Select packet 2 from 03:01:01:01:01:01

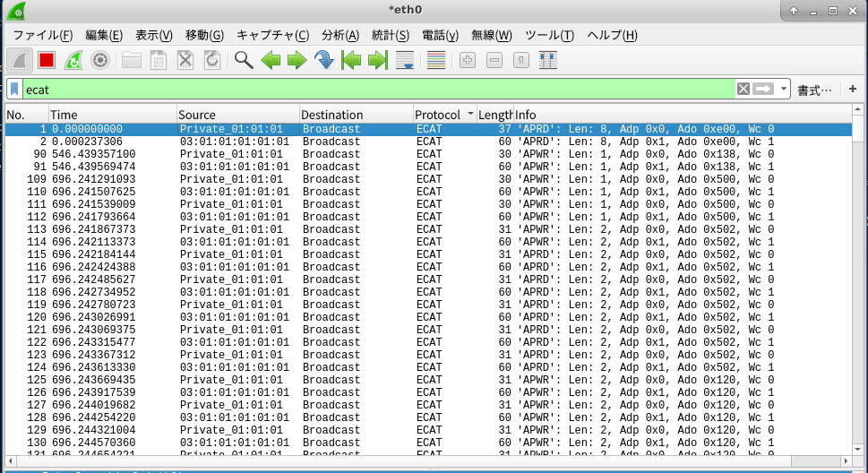[428, 142]
